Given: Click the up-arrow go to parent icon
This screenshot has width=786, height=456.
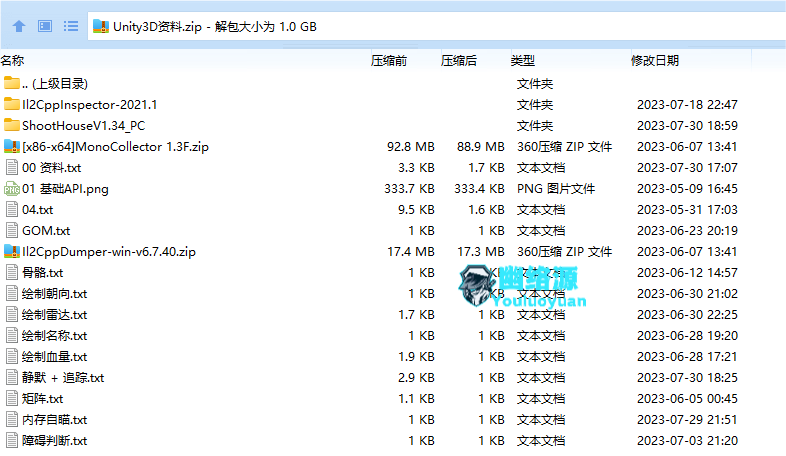Looking at the screenshot, I should tap(19, 26).
